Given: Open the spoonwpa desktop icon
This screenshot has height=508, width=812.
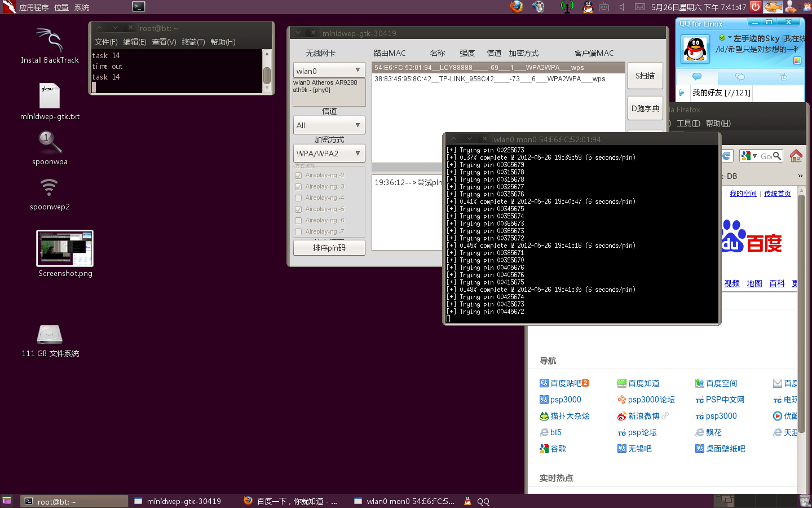Looking at the screenshot, I should (x=50, y=143).
